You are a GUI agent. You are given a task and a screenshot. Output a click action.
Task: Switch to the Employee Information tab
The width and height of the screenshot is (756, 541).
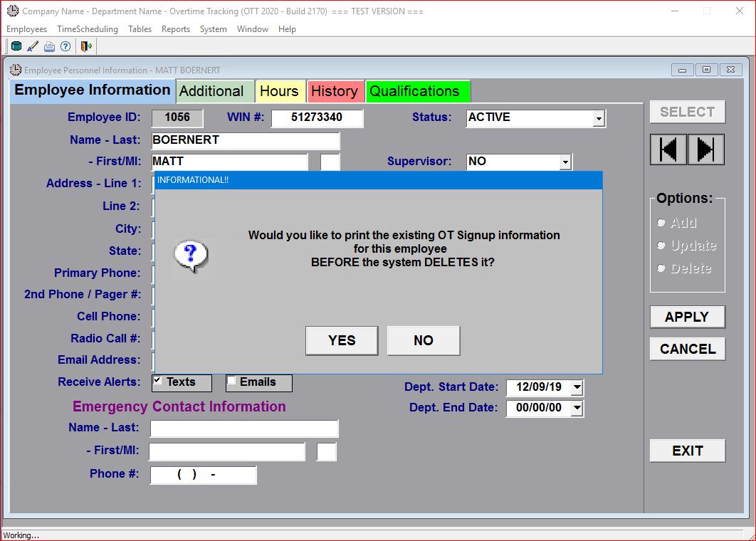(x=93, y=90)
